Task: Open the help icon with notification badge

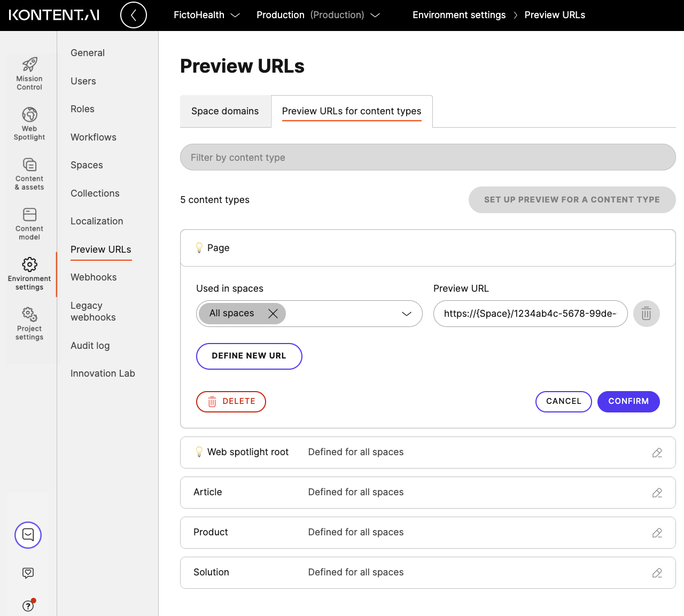Action: tap(28, 606)
